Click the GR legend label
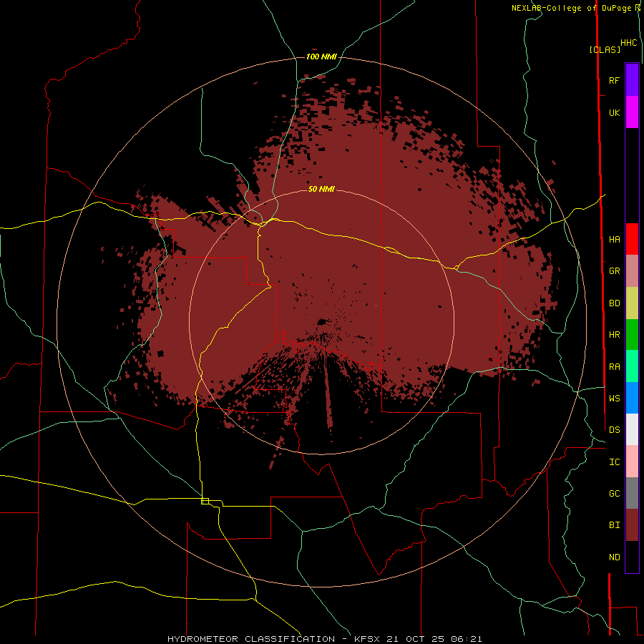 (614, 271)
